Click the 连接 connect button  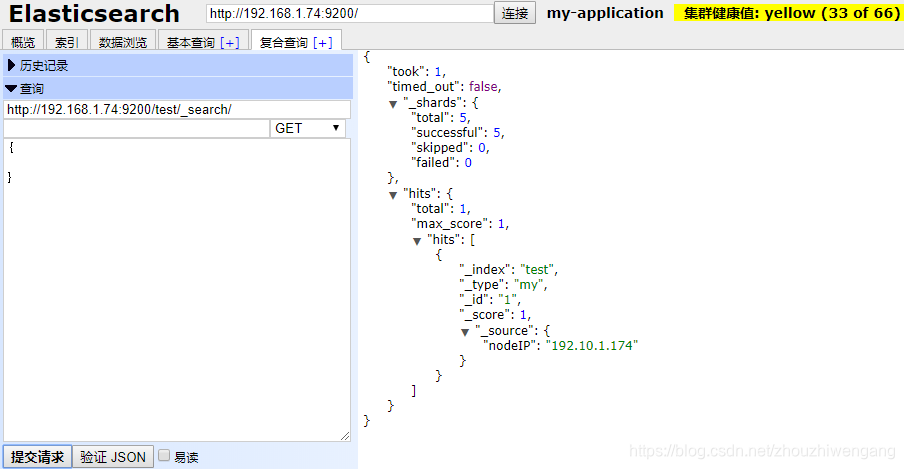[x=515, y=13]
